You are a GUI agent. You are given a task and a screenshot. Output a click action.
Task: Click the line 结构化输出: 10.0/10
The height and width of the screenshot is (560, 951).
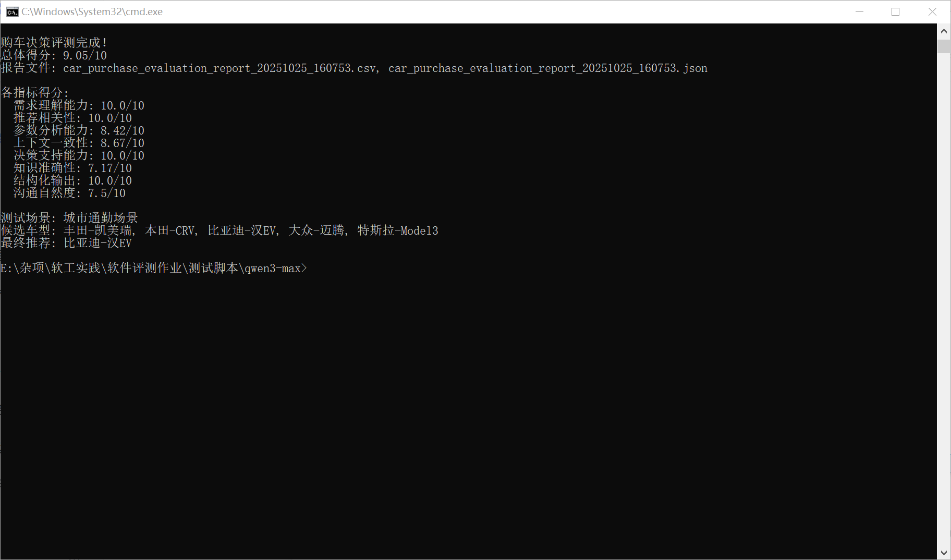[x=72, y=180]
